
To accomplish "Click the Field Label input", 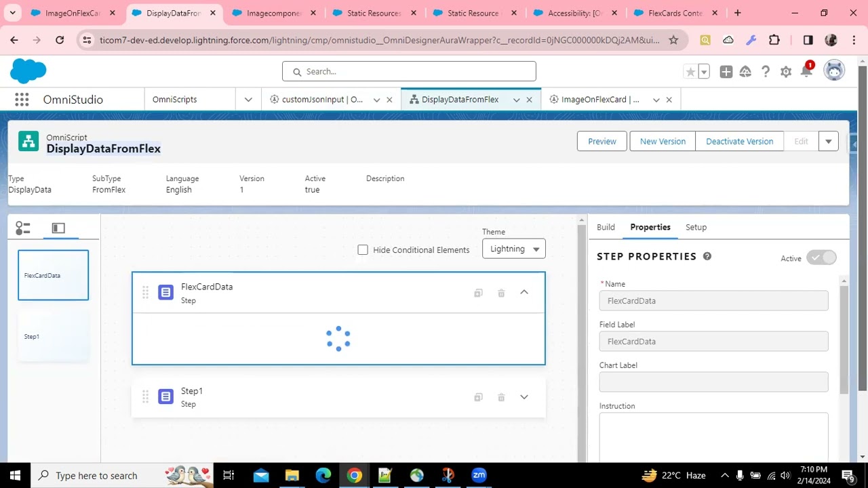I will tap(713, 342).
